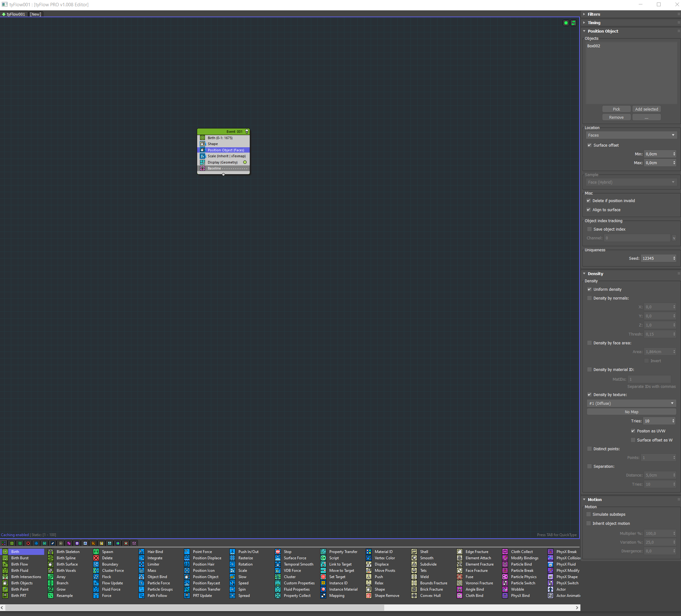Select the Birth Voxels operator icon
This screenshot has height=616, width=681.
coord(51,570)
